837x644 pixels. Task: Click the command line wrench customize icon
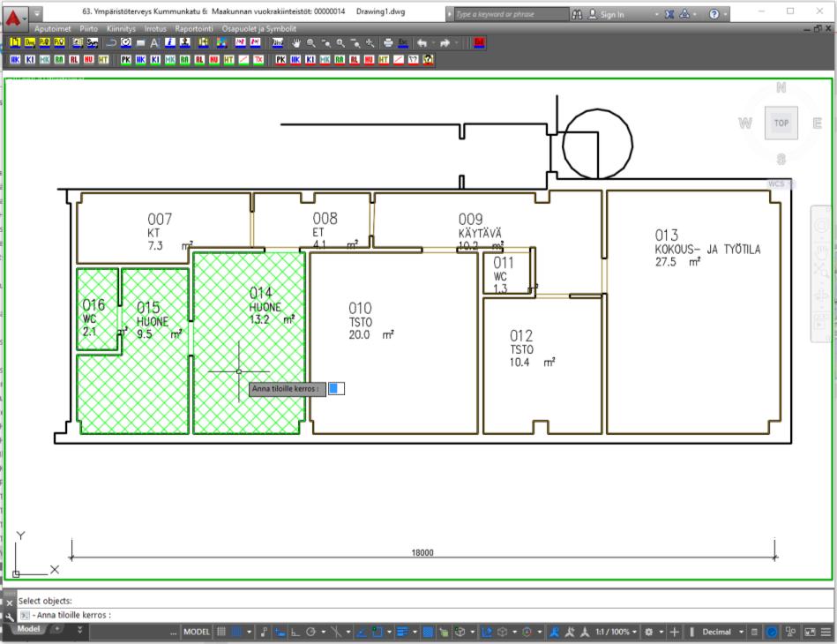pos(9,617)
